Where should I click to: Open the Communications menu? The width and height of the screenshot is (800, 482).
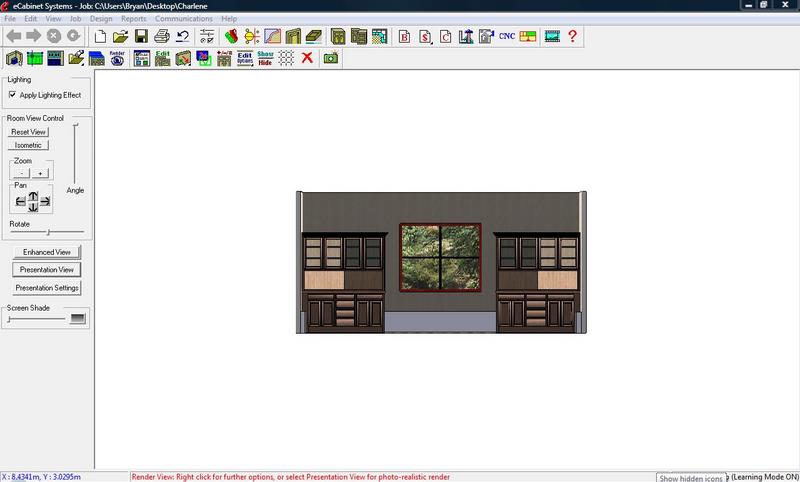point(184,18)
